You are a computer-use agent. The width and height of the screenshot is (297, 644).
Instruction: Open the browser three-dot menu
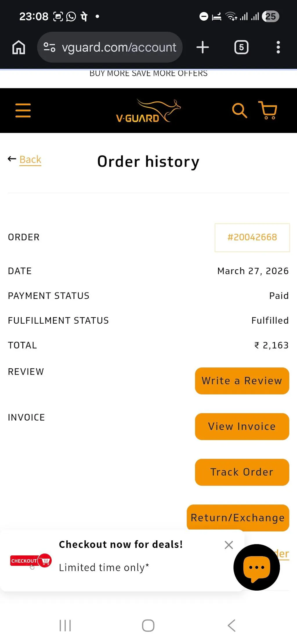click(x=278, y=47)
